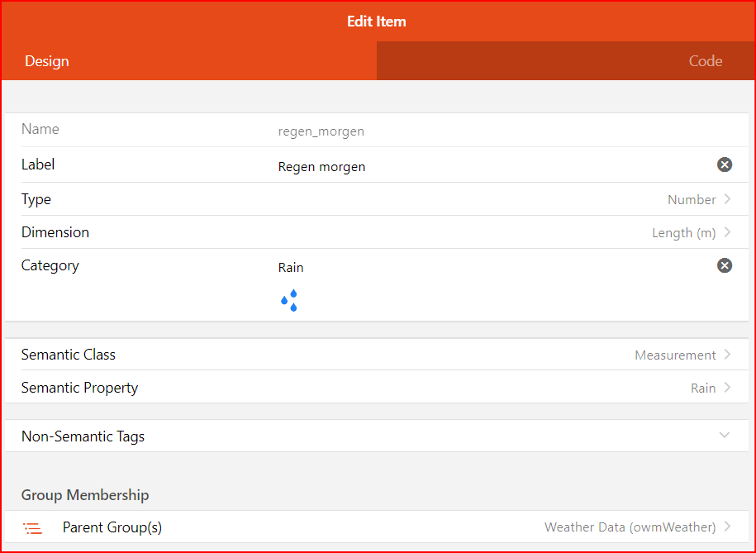756x553 pixels.
Task: Click the blue rain drops icon
Action: tap(289, 301)
